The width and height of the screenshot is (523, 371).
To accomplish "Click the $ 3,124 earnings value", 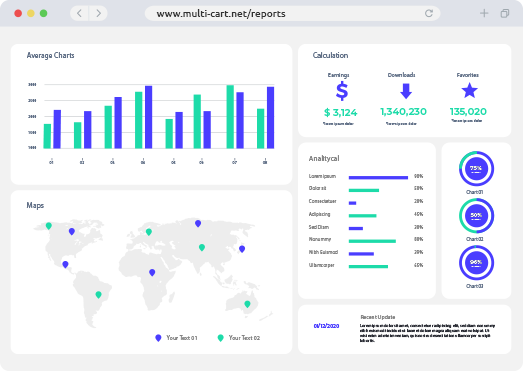I will point(341,112).
